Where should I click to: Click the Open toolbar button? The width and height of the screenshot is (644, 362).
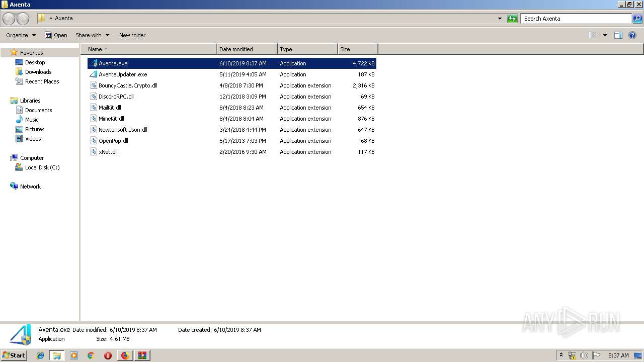click(56, 35)
